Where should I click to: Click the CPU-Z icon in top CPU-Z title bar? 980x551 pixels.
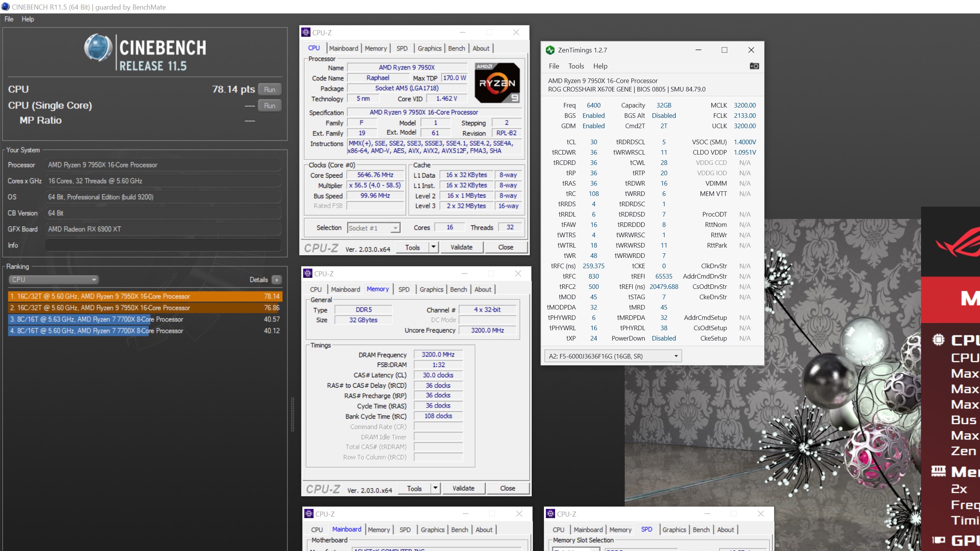tap(306, 33)
